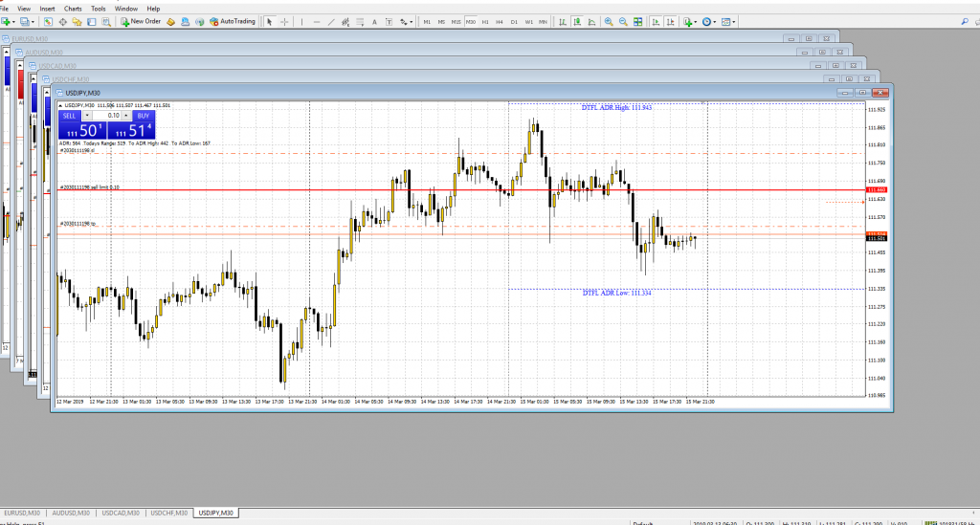Select the Cursor arrow tool

pyautogui.click(x=269, y=22)
